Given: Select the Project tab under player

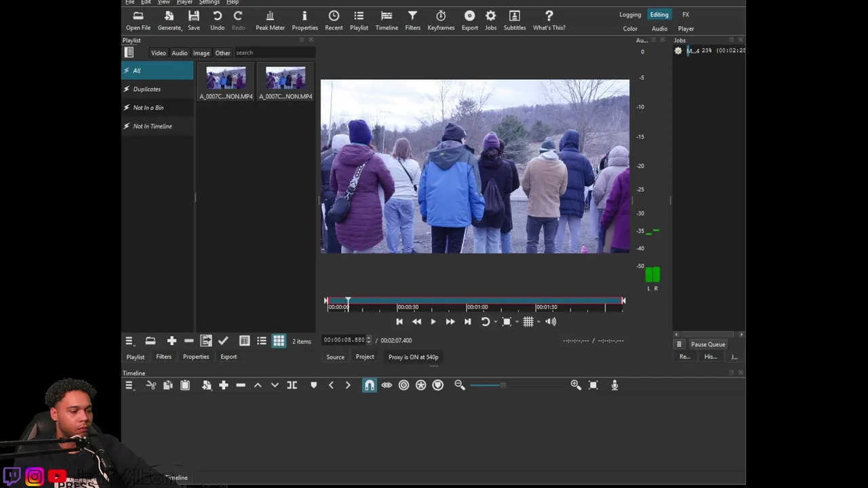Looking at the screenshot, I should (x=365, y=357).
